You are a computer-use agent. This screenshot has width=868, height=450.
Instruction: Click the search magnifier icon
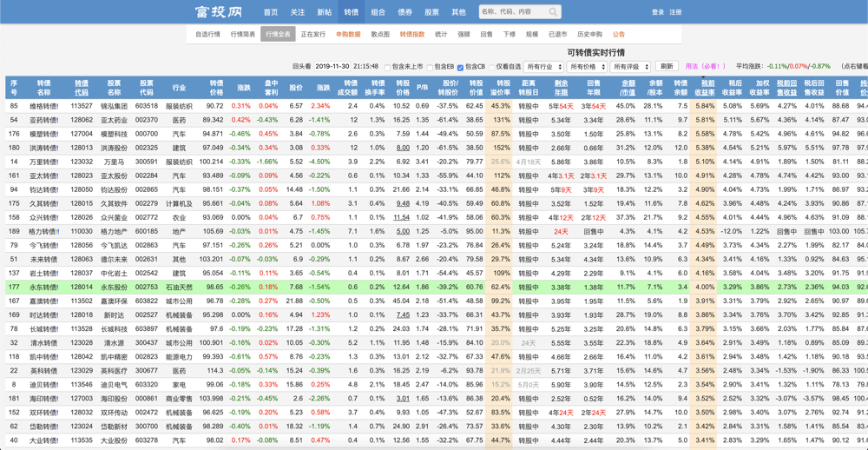point(553,11)
